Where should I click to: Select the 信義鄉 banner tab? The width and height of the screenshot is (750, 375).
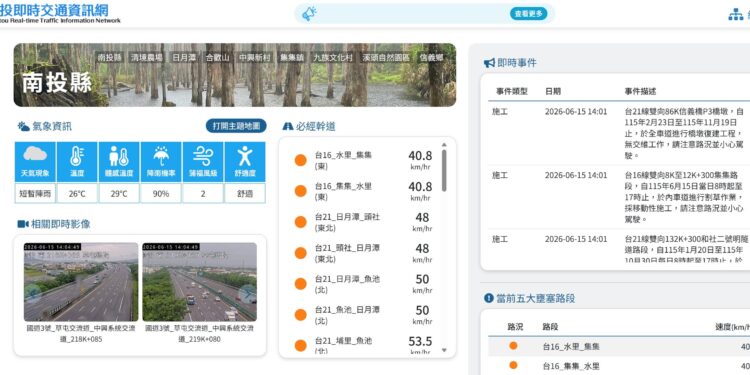[431, 57]
